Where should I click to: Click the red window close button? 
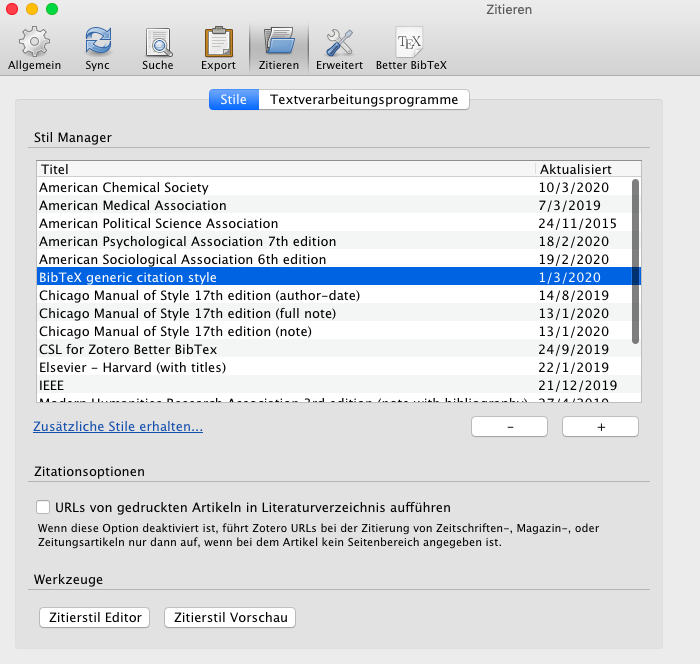coord(12,9)
